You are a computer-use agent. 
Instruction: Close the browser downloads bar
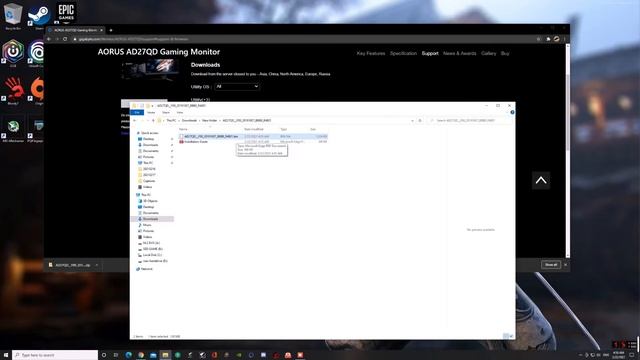565,265
